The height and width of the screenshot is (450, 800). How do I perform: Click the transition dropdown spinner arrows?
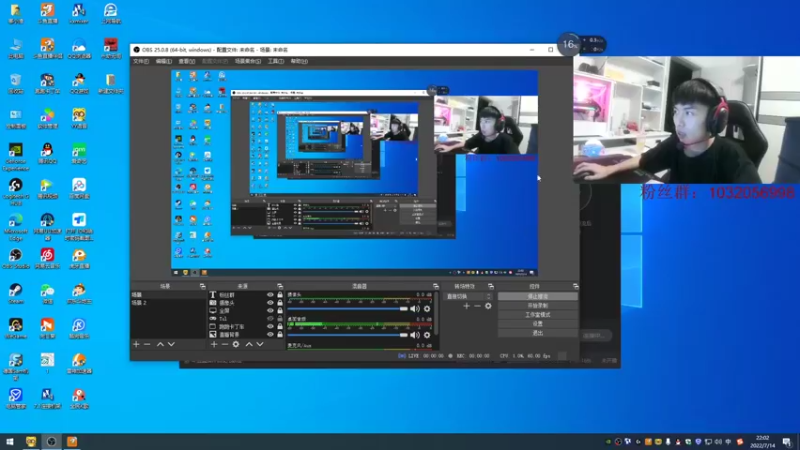coord(489,296)
